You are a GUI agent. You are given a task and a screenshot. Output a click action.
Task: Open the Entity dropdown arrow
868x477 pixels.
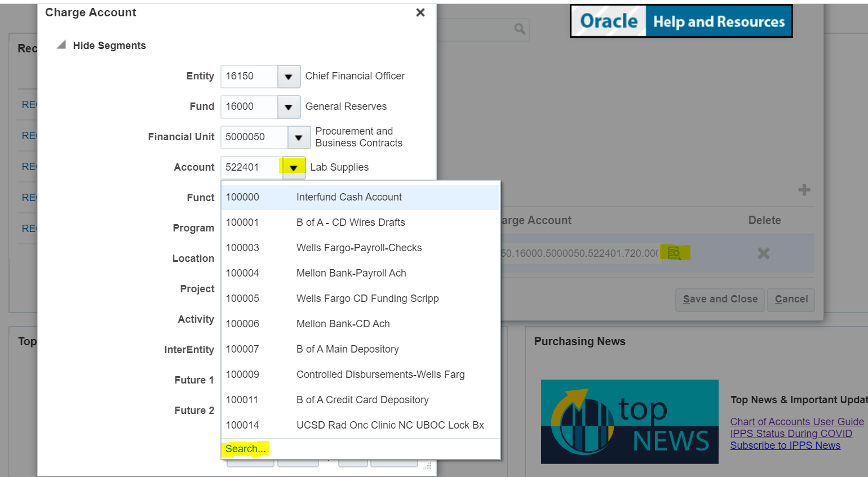289,77
